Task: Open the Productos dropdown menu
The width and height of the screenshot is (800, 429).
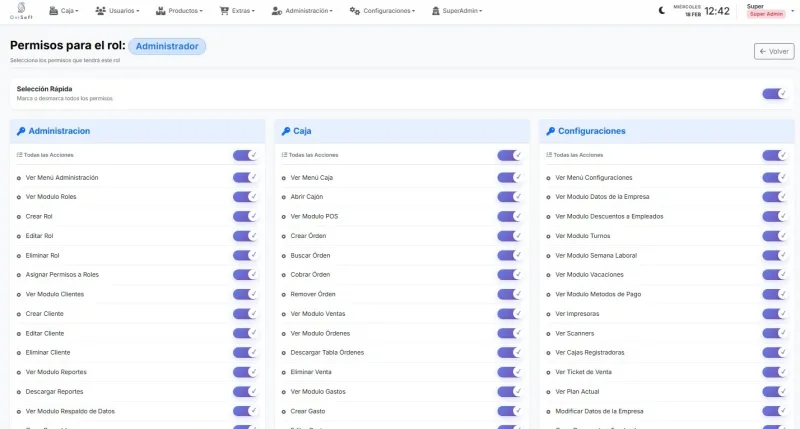Action: click(179, 11)
